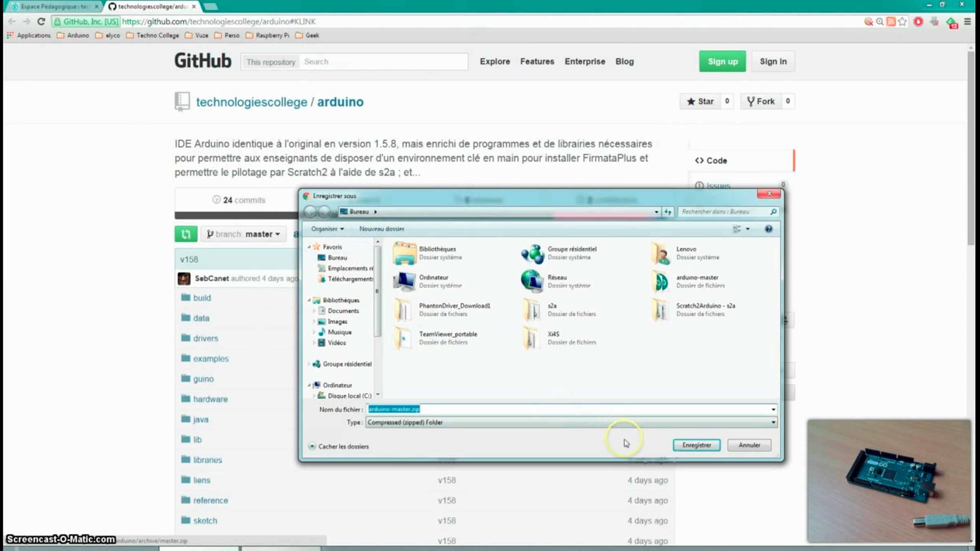Open the Chrome hamburger menu
980x551 pixels.
(967, 22)
